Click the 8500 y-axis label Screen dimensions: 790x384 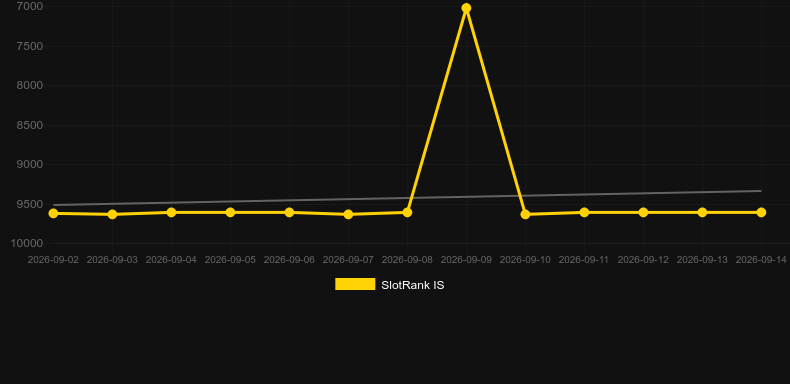(30, 125)
